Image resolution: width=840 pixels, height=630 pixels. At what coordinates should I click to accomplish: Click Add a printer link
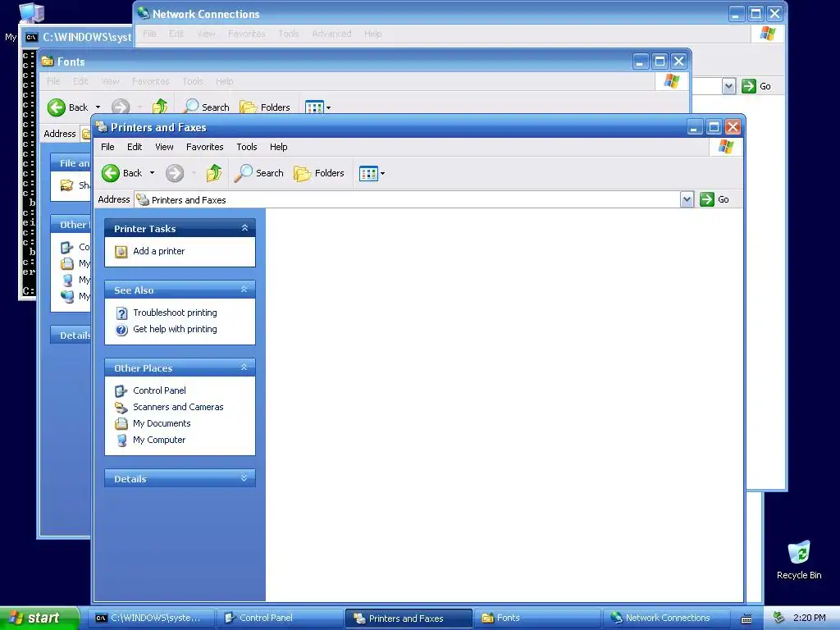click(x=158, y=251)
